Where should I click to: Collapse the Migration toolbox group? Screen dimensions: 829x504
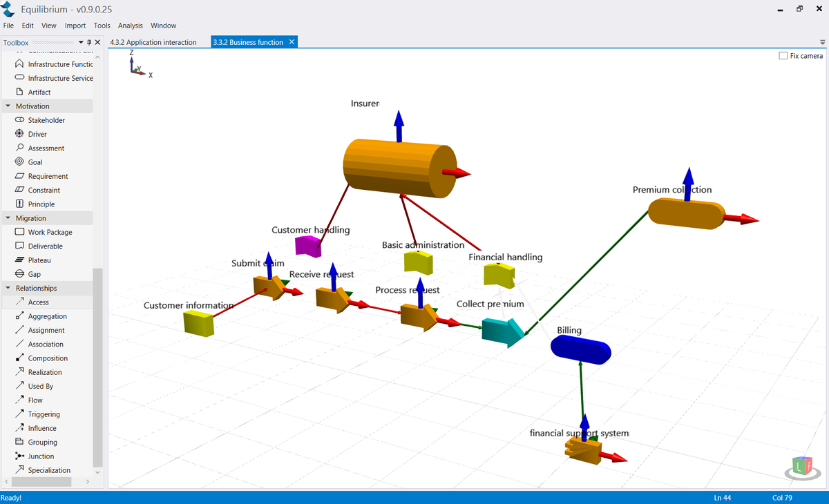pyautogui.click(x=8, y=218)
